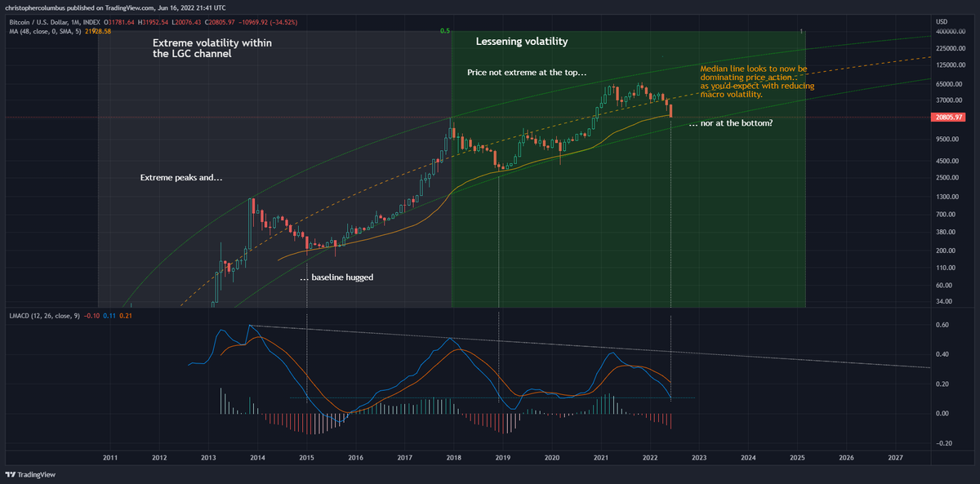
Task: Click the '… nor at the bottom?' annotation
Action: pos(731,124)
